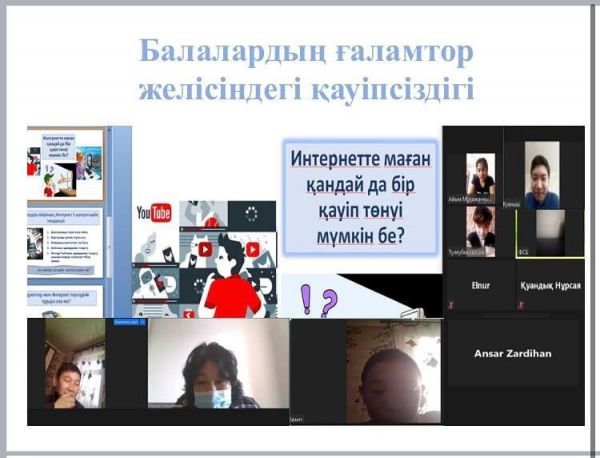Select the second slide thumbnail with the numbered list
The image size is (600, 458).
pos(65,239)
